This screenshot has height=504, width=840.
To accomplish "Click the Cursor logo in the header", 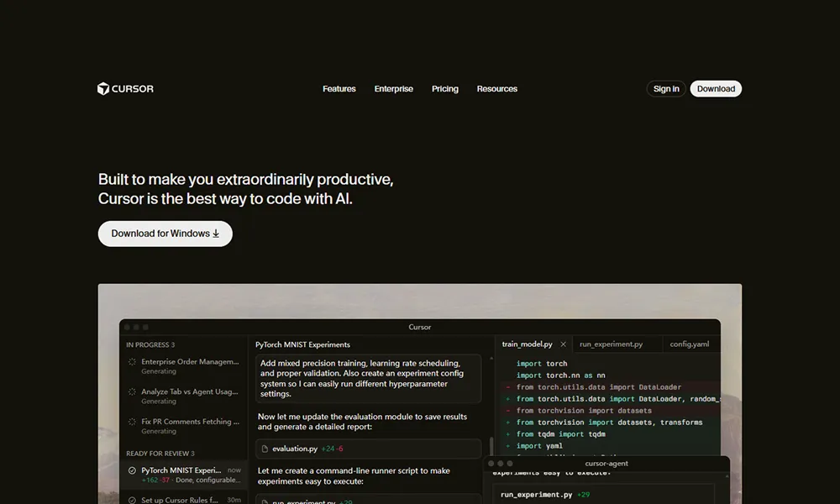I will pyautogui.click(x=125, y=89).
